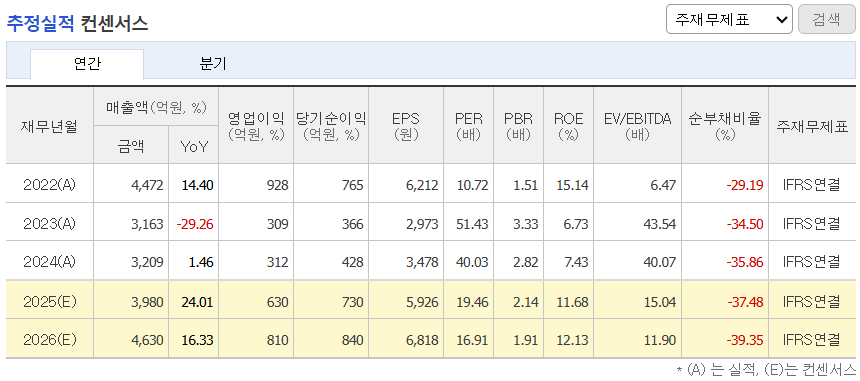Switch to the 분기 tab
The image size is (860, 381).
(213, 64)
